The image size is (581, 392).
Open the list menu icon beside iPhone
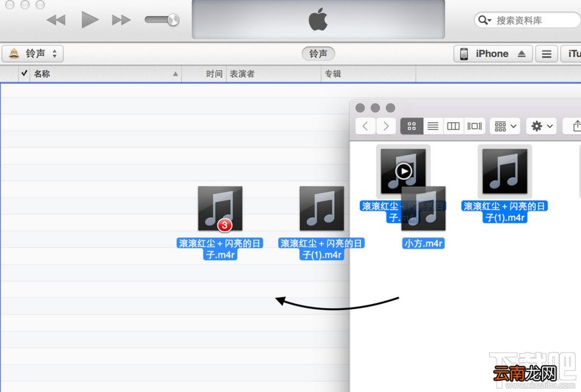546,54
